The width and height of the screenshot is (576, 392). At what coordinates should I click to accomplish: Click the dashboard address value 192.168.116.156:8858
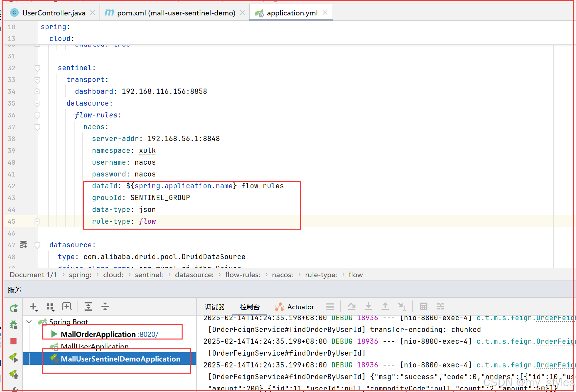pos(164,92)
